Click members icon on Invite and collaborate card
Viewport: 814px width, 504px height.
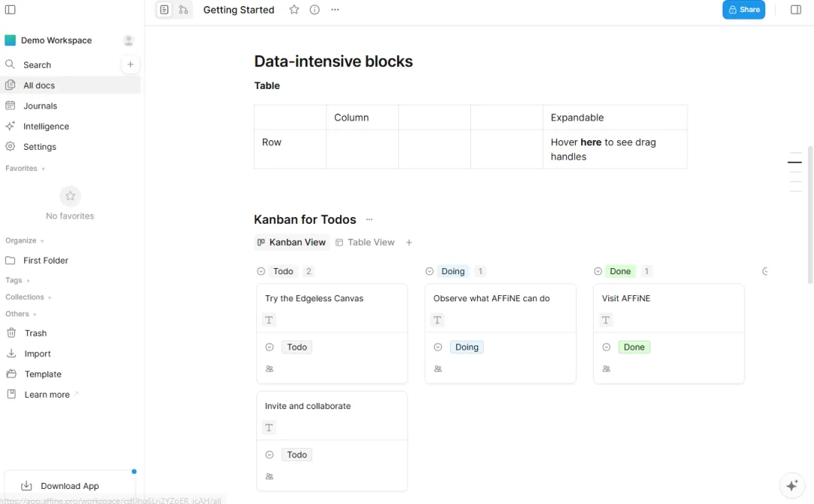[x=269, y=476]
